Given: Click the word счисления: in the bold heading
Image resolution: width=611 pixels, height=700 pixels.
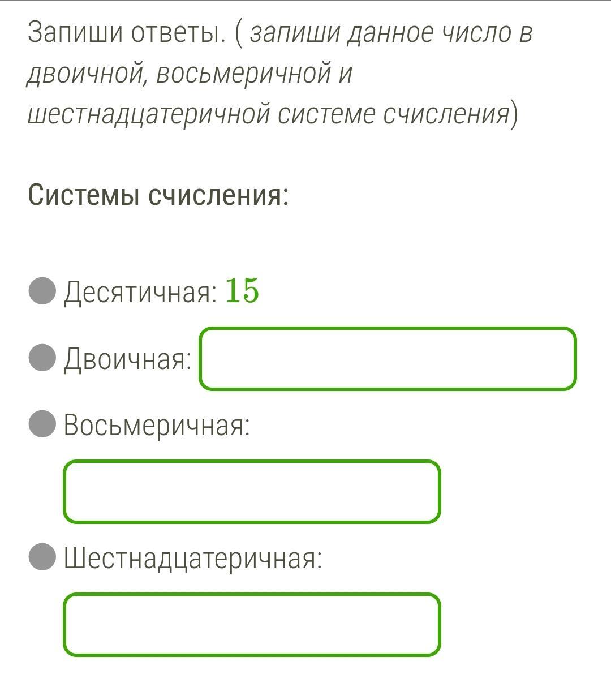Looking at the screenshot, I should pyautogui.click(x=218, y=195).
